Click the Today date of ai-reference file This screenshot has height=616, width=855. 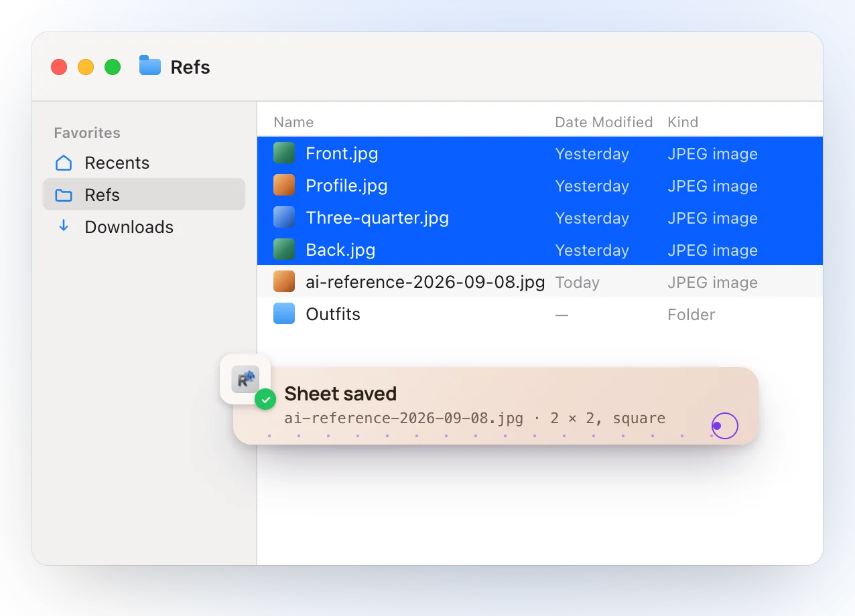click(577, 283)
